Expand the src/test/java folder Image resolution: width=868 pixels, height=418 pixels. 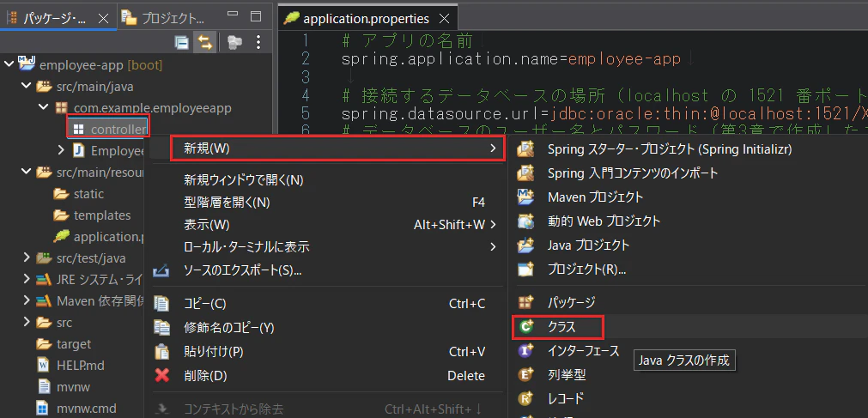(x=26, y=258)
